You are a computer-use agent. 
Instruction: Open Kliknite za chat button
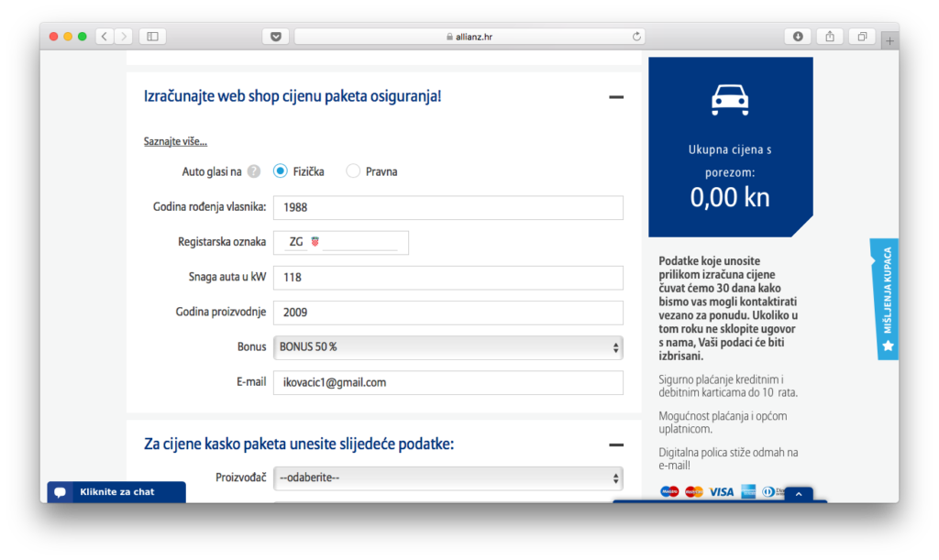pos(116,492)
